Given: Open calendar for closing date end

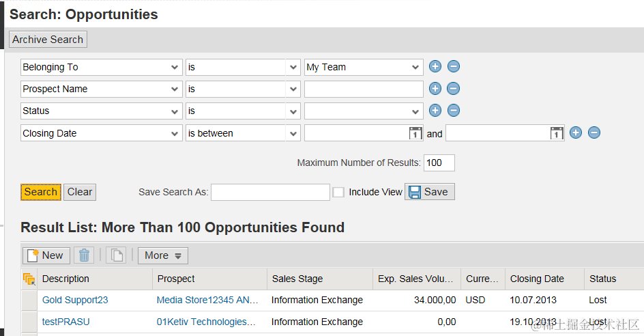Looking at the screenshot, I should (x=557, y=134).
